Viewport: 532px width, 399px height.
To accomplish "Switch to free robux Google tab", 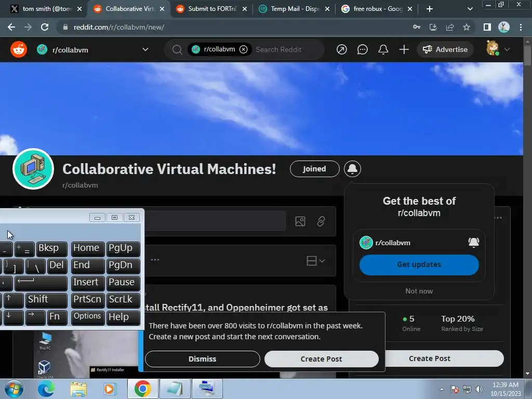I will pyautogui.click(x=377, y=9).
